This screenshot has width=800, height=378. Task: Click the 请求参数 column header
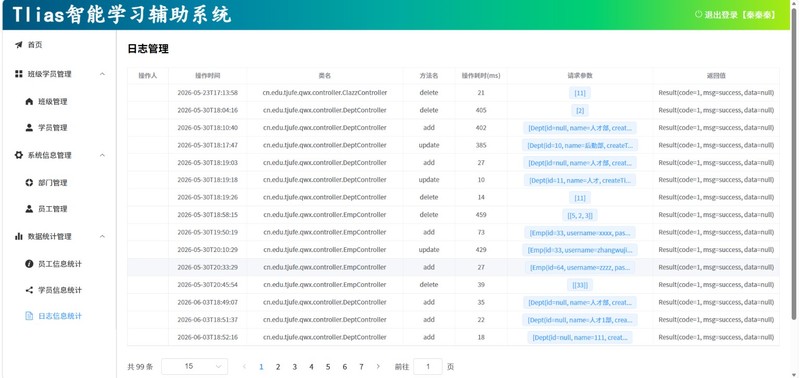(x=580, y=75)
